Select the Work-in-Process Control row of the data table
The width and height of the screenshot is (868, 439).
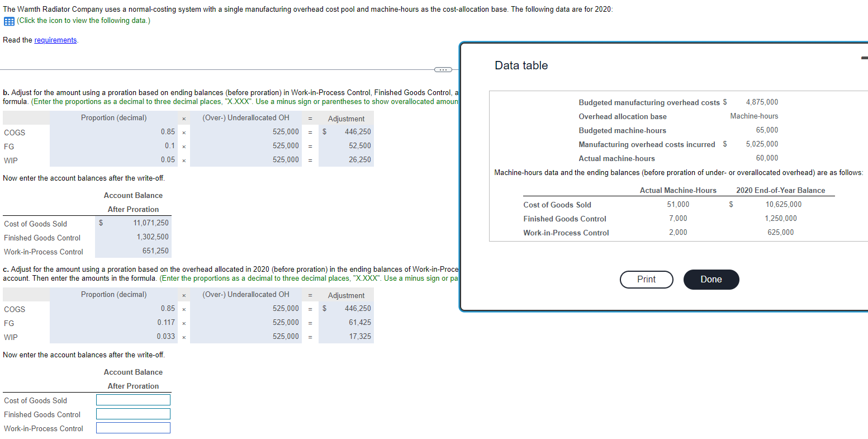click(x=566, y=233)
